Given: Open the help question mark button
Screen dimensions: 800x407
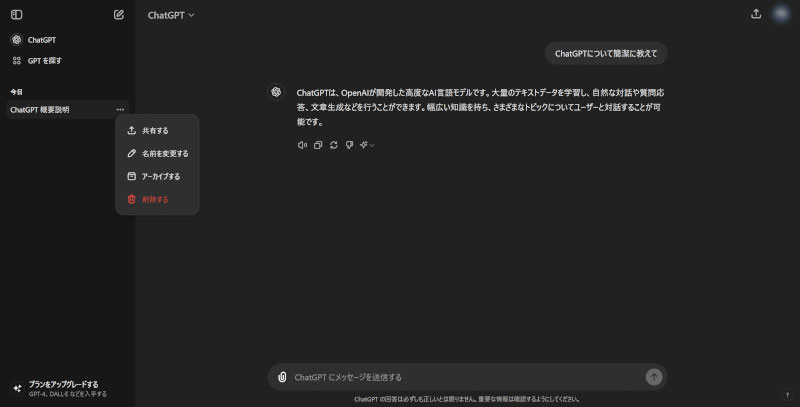Looking at the screenshot, I should (787, 395).
